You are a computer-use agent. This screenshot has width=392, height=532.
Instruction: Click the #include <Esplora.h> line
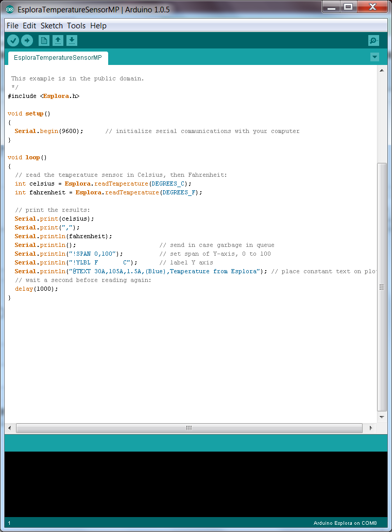pos(44,96)
